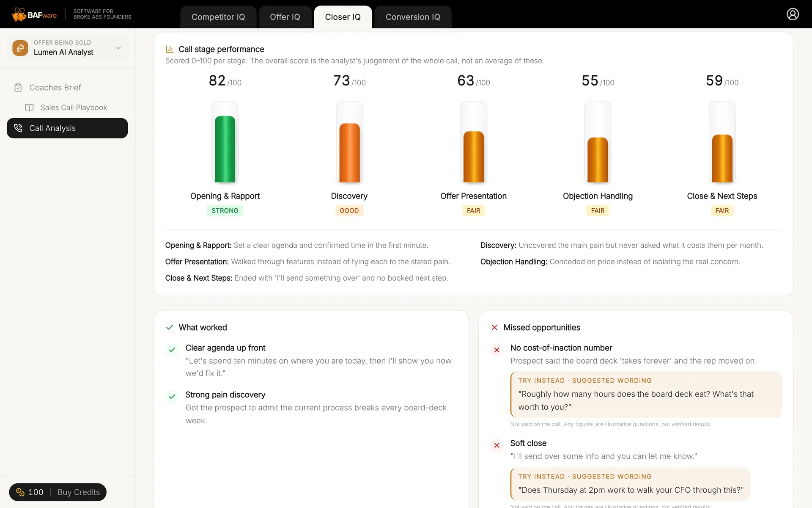Image resolution: width=812 pixels, height=508 pixels.
Task: Open Coaches Brief in the sidebar
Action: coord(67,88)
